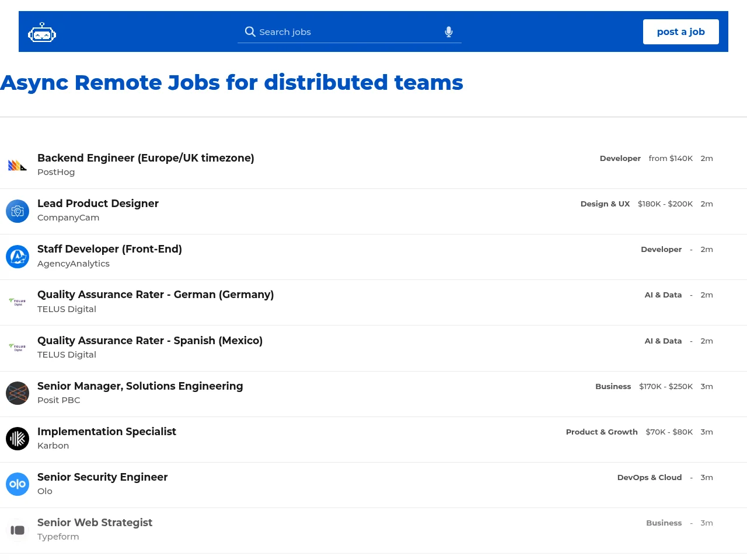Click the $70K - $80K salary text
Screen dimensions: 747x560
click(669, 432)
